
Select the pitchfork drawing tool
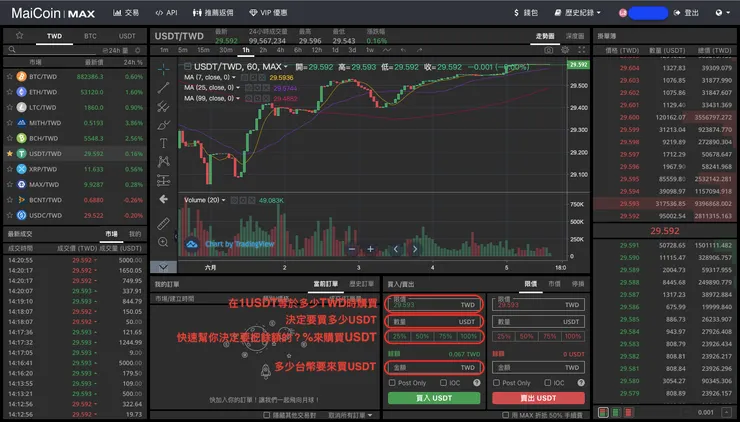click(x=163, y=106)
